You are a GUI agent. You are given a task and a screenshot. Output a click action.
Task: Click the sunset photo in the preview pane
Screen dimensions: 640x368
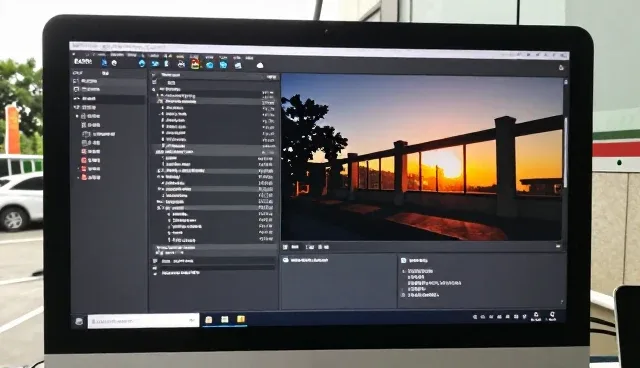click(422, 157)
